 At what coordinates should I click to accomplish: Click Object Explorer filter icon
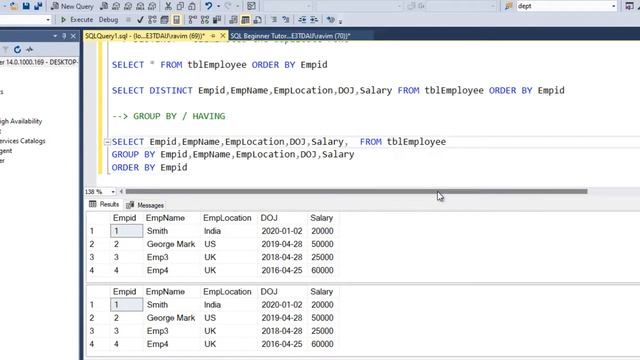tap(5, 49)
